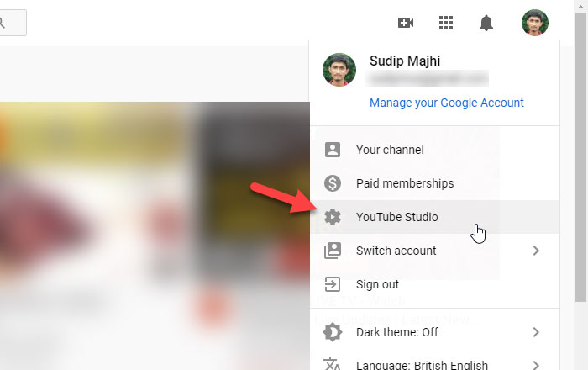Screen dimensions: 588x370
Task: Open the notifications bell
Action: pos(486,23)
